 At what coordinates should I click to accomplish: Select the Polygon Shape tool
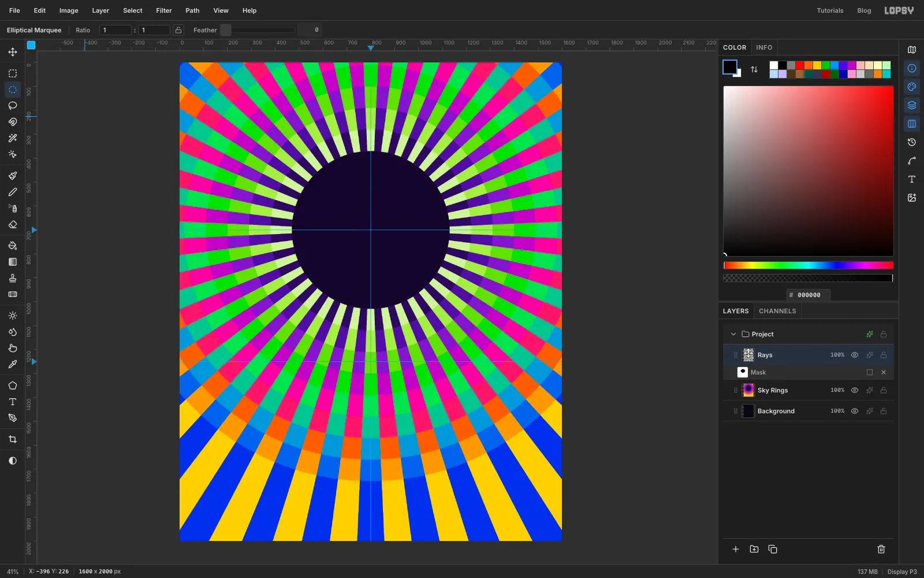pyautogui.click(x=13, y=386)
